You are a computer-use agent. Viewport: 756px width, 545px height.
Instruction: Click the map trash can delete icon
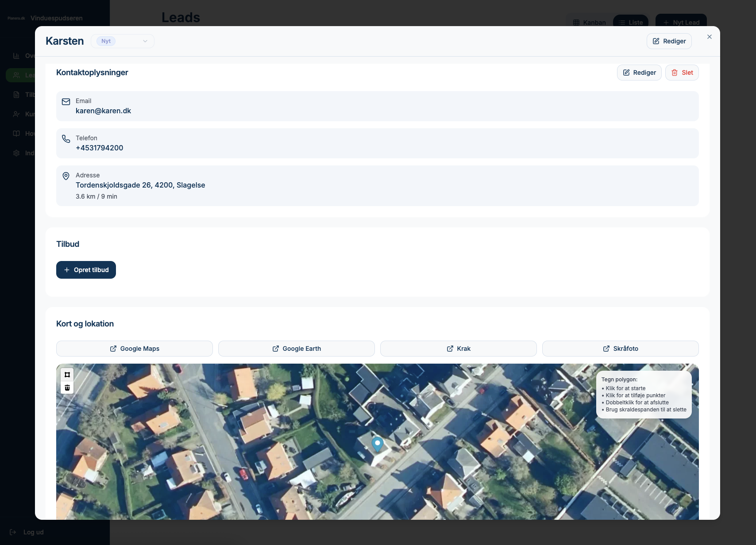coord(67,388)
